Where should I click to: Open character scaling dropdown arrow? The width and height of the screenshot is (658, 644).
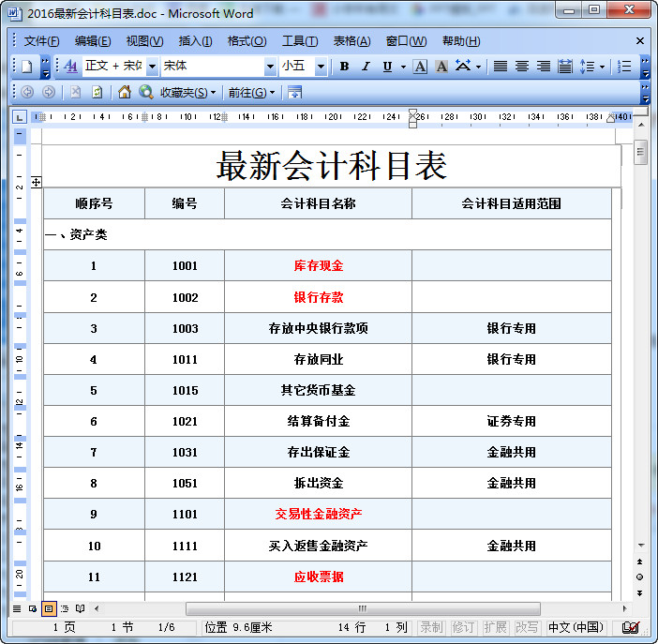tap(478, 67)
